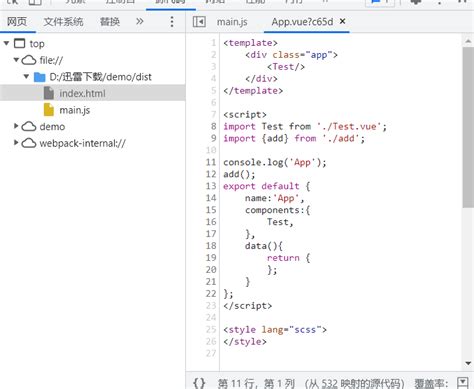This screenshot has width=474, height=389.
Task: Switch to the 替换 navigator tab
Action: point(110,22)
